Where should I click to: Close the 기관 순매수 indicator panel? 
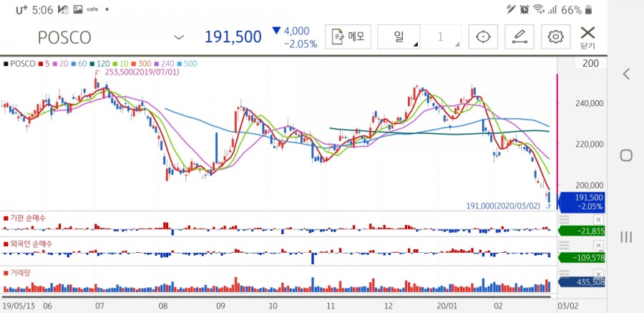coord(599,219)
